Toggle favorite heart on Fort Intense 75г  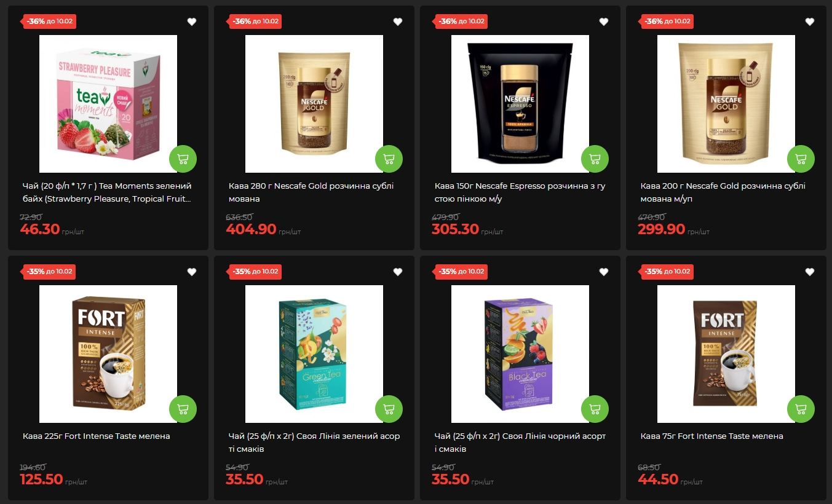point(810,272)
